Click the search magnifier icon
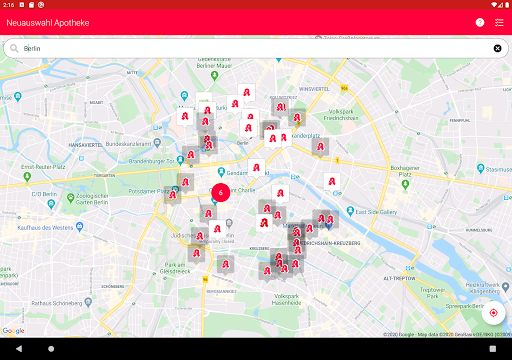Image resolution: width=512 pixels, height=360 pixels. point(14,48)
